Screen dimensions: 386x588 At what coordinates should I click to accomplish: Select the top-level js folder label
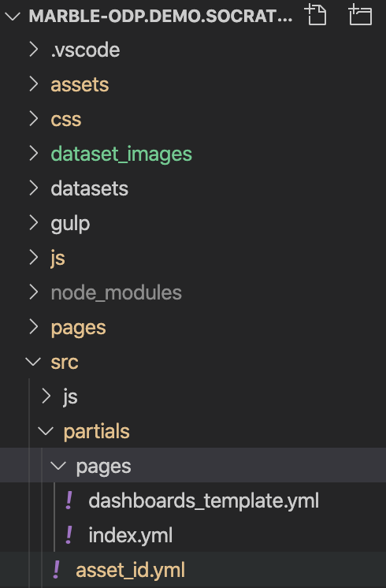(58, 259)
